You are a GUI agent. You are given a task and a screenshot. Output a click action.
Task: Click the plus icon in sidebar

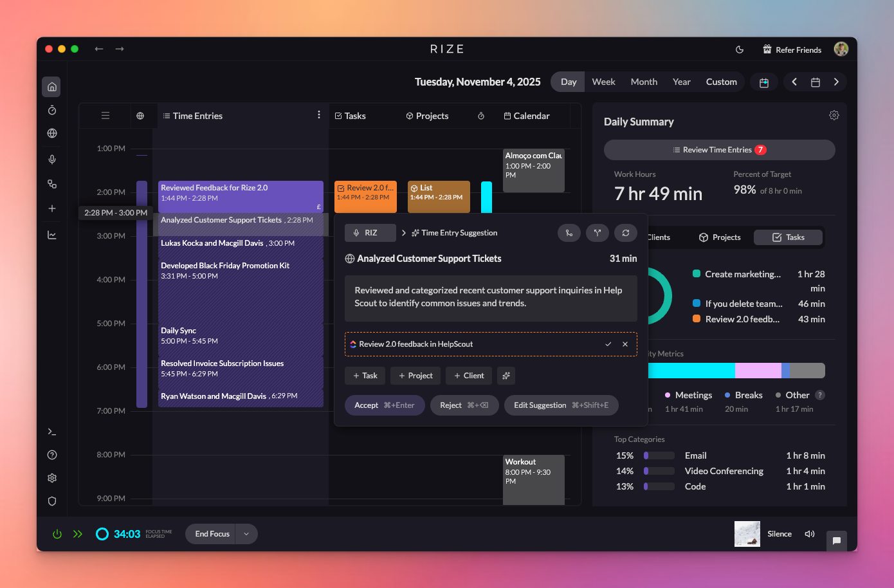[x=52, y=208]
